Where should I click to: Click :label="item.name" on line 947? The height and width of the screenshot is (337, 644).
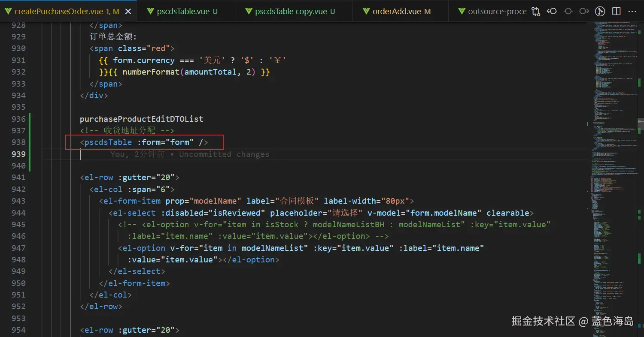coord(441,248)
